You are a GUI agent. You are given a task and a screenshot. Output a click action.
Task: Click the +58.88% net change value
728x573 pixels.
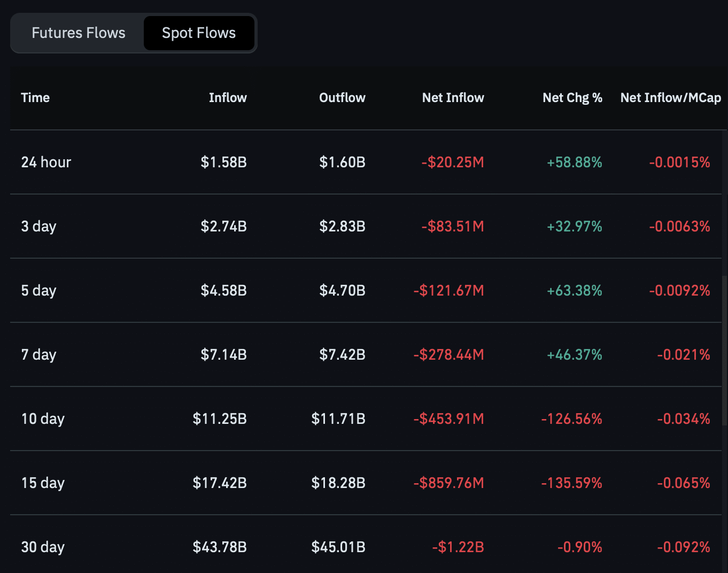574,162
